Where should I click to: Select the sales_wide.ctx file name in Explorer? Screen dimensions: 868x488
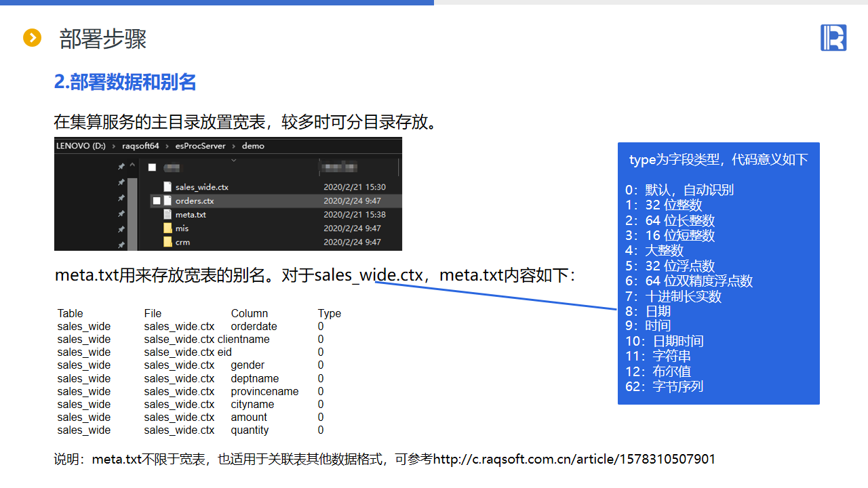(202, 187)
